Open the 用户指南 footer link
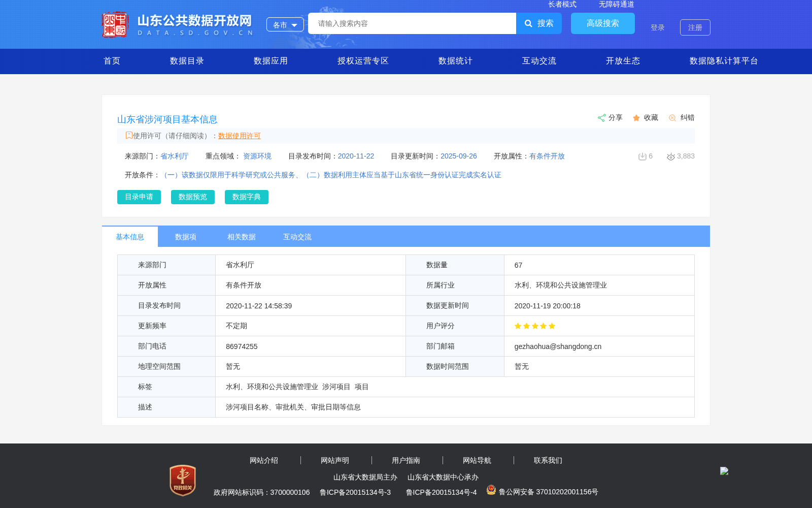This screenshot has height=508, width=812. (406, 460)
